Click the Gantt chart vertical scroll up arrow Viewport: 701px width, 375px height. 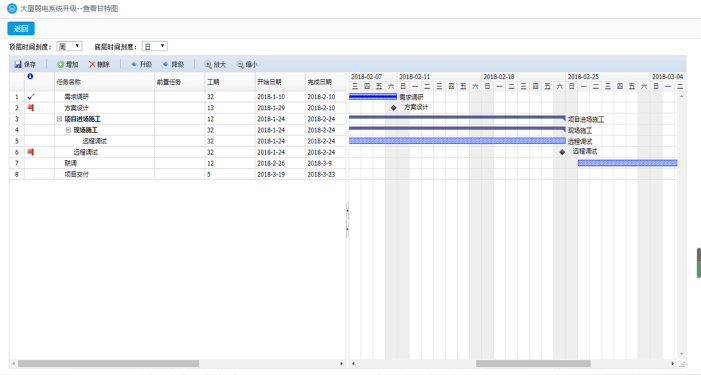pyautogui.click(x=681, y=97)
